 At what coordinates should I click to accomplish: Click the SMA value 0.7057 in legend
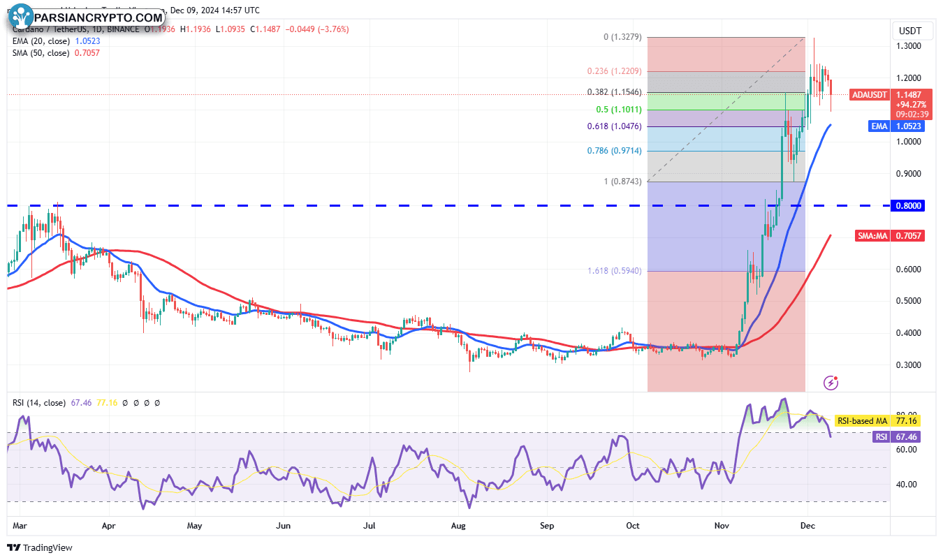[87, 53]
